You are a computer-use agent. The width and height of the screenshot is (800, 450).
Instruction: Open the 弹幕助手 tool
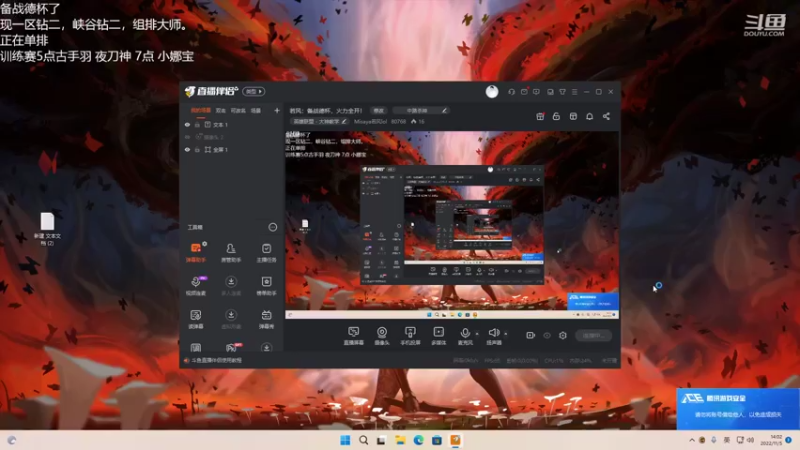click(196, 253)
